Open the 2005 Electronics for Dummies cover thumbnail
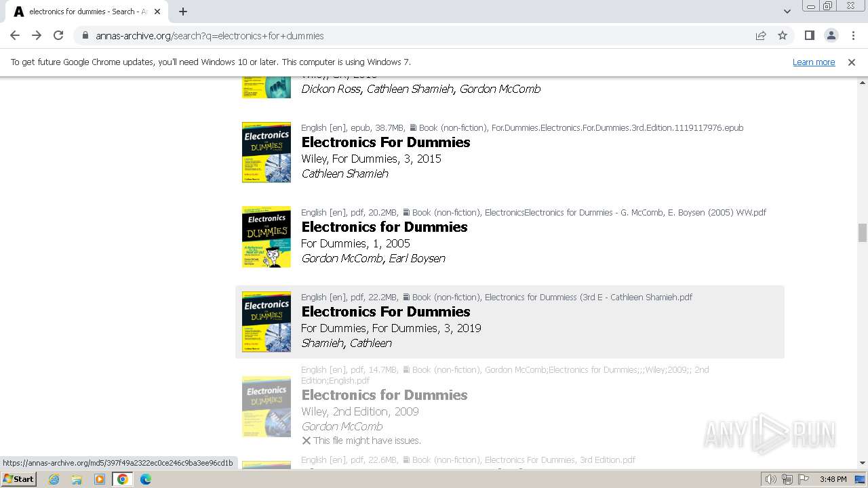Viewport: 868px width, 488px height. (267, 237)
